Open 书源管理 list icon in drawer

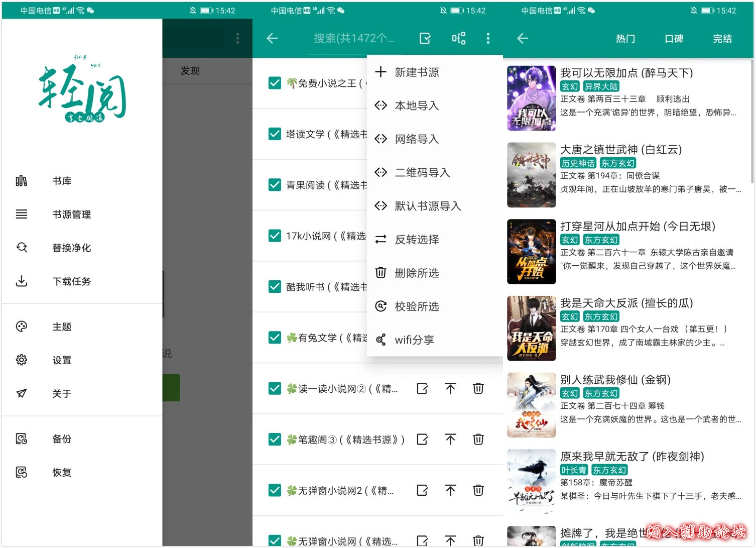[x=21, y=214]
